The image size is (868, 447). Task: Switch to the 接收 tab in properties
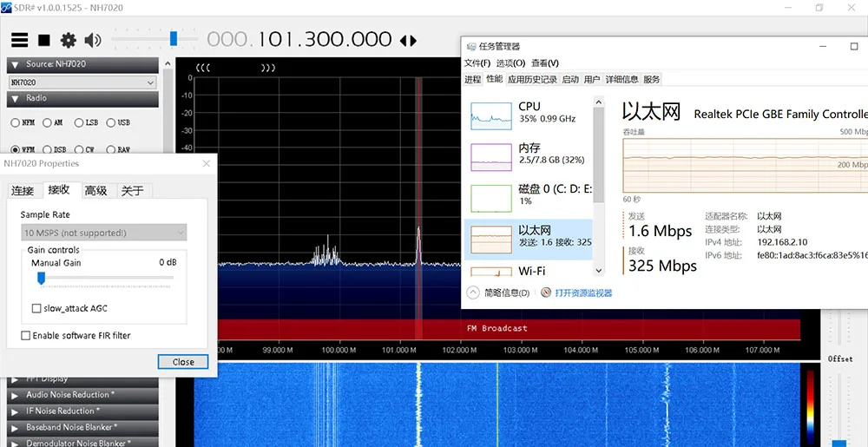59,190
